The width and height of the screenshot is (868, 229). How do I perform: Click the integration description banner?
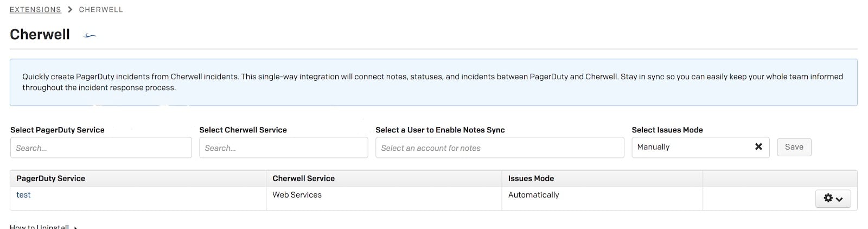[x=433, y=82]
